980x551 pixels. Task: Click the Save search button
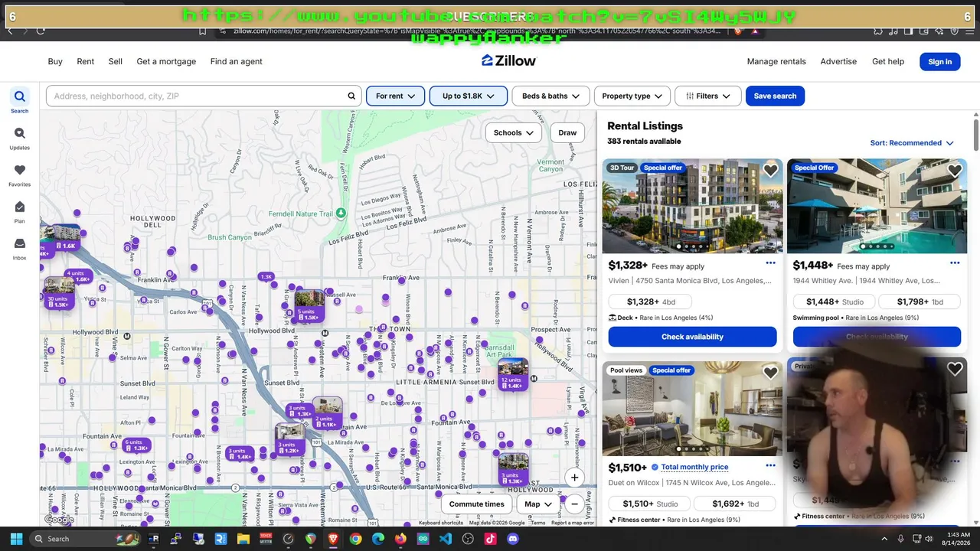click(775, 96)
